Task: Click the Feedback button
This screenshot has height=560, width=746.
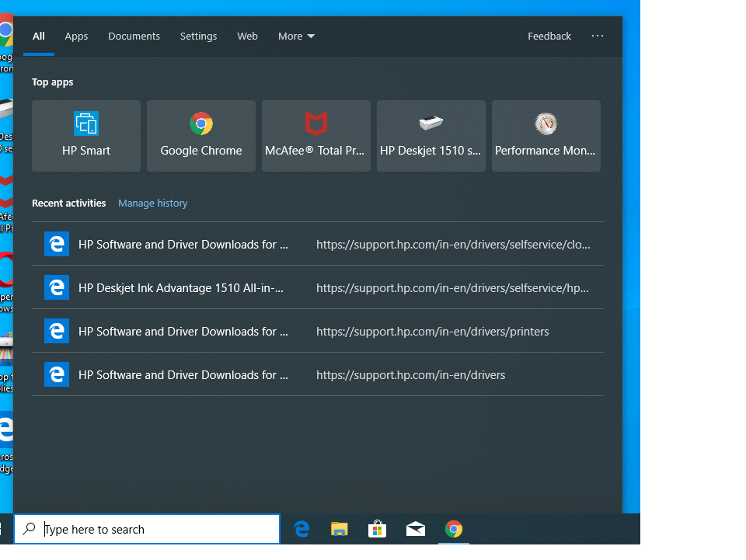Action: (x=549, y=37)
